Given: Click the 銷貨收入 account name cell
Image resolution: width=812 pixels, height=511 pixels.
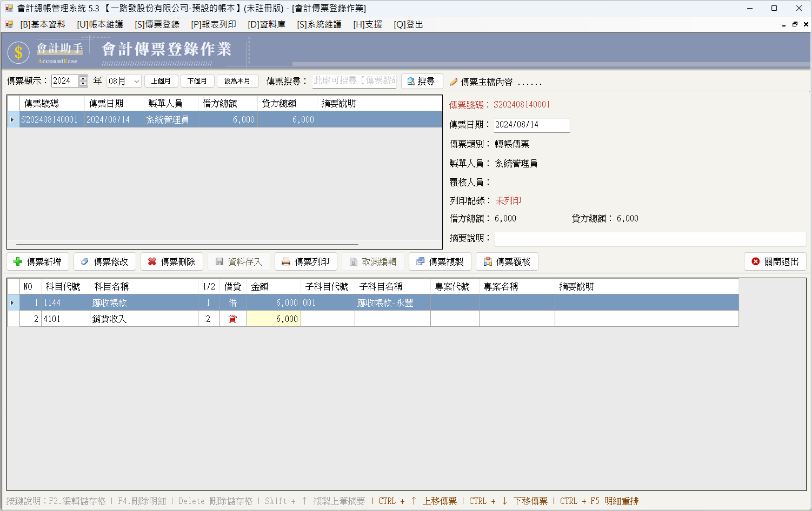Looking at the screenshot, I should click(x=144, y=319).
